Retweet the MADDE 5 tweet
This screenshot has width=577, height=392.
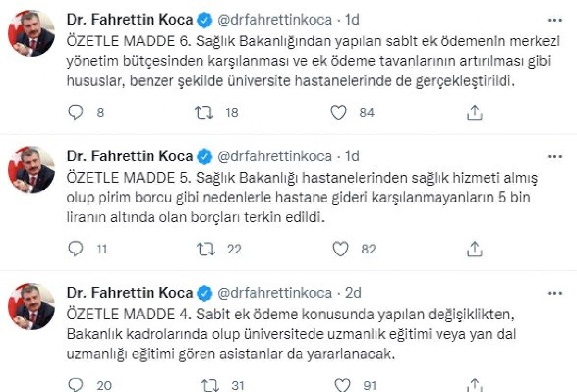205,249
